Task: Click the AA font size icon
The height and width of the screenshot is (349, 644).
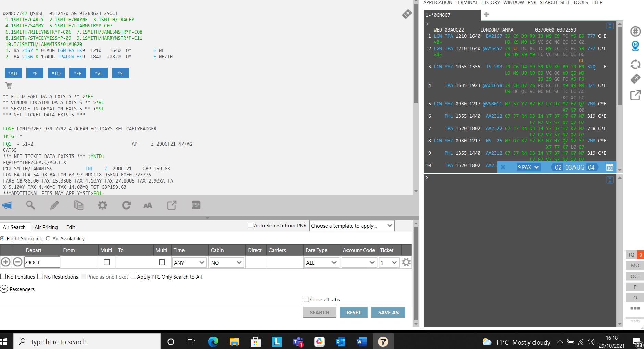Action: 148,205
